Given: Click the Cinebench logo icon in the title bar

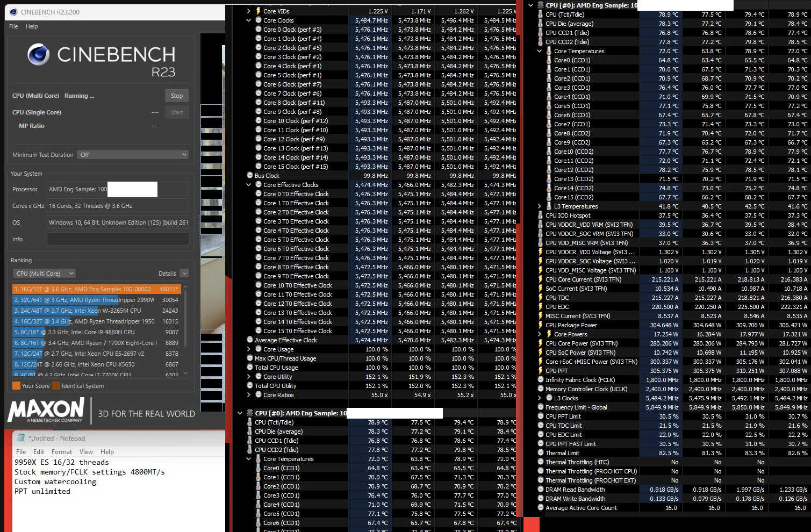Looking at the screenshot, I should coord(13,12).
